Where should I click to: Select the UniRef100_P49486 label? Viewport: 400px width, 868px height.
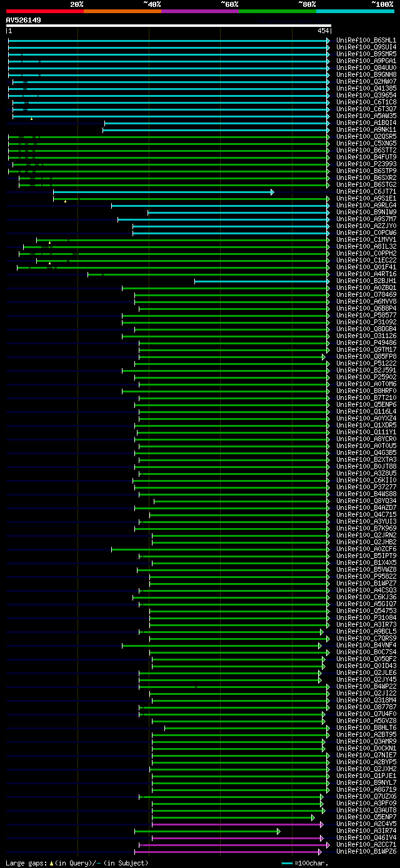366,342
